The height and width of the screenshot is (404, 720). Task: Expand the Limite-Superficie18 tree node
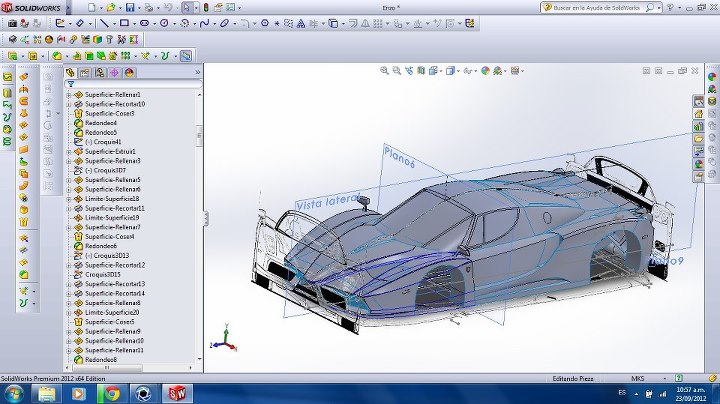click(69, 199)
